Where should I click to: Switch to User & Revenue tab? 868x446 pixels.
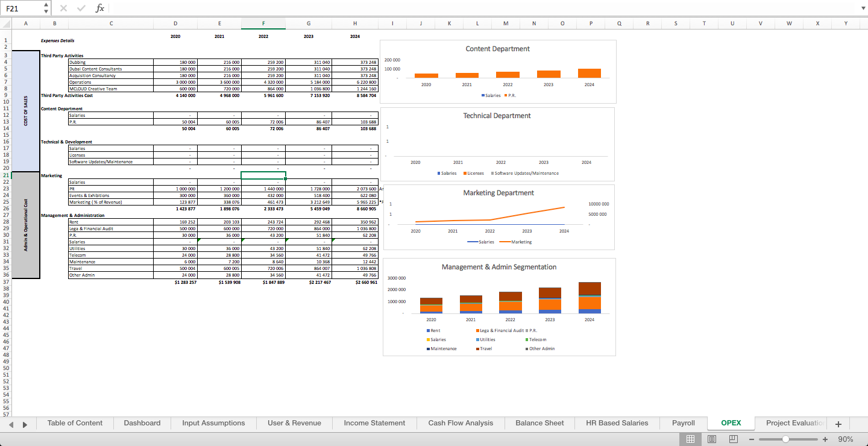294,423
